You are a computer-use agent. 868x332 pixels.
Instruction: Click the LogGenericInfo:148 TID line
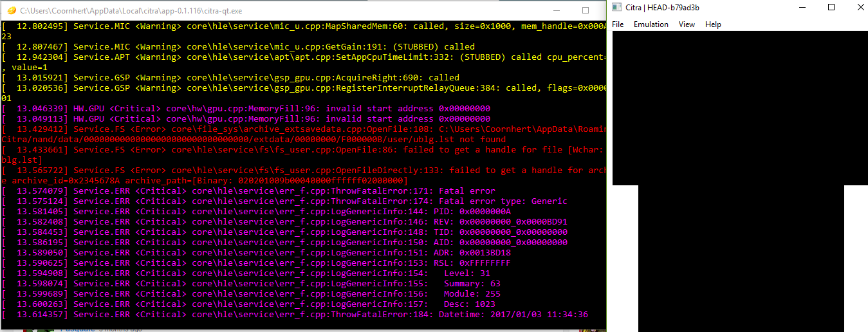click(x=284, y=232)
